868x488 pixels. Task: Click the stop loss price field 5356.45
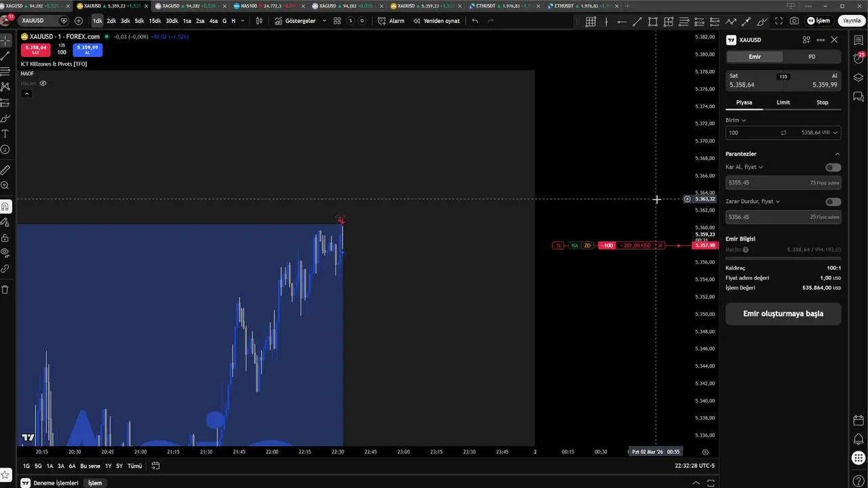point(783,217)
